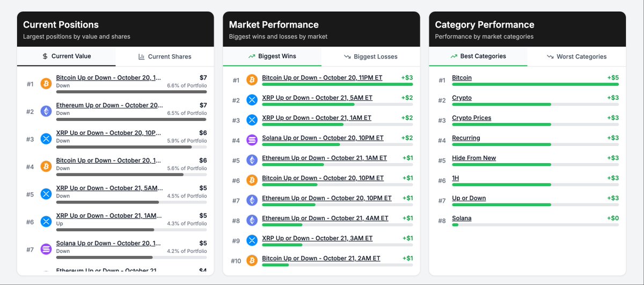Click the Biggest Wins tab
The height and width of the screenshot is (285, 644).
pyautogui.click(x=272, y=56)
